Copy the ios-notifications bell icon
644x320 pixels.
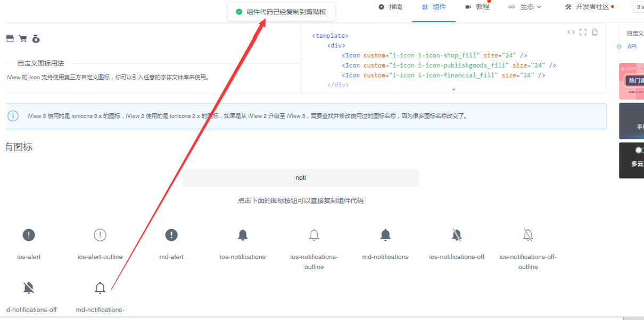coord(243,235)
